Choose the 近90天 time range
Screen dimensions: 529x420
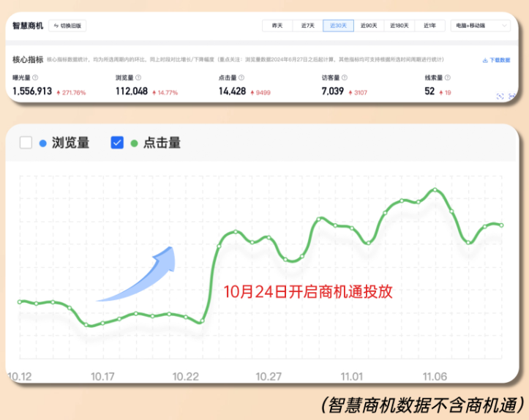coord(369,26)
